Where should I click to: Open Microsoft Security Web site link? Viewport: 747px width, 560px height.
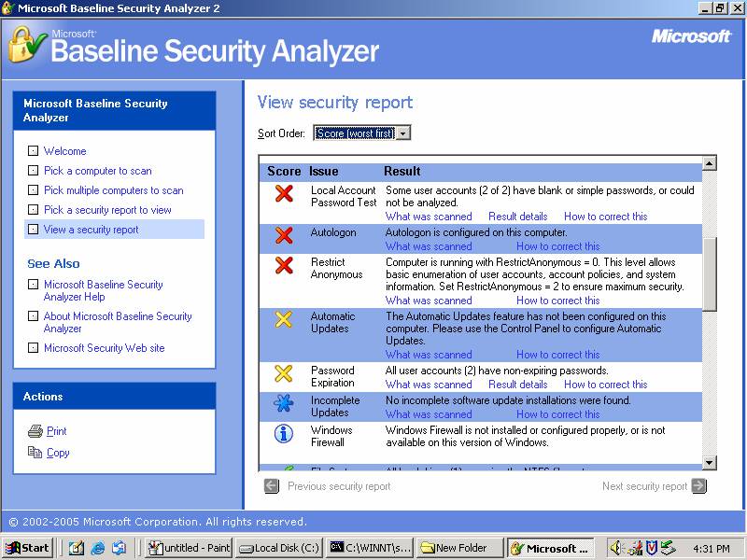point(104,348)
